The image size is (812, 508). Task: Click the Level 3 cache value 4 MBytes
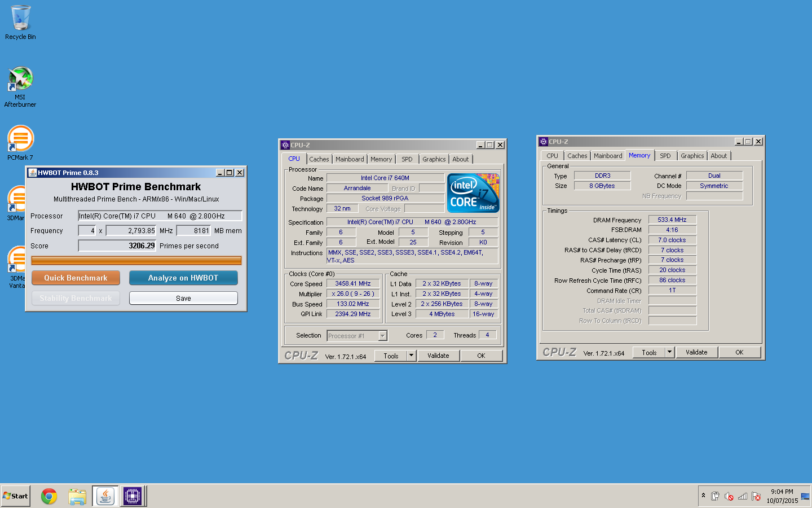tap(442, 314)
